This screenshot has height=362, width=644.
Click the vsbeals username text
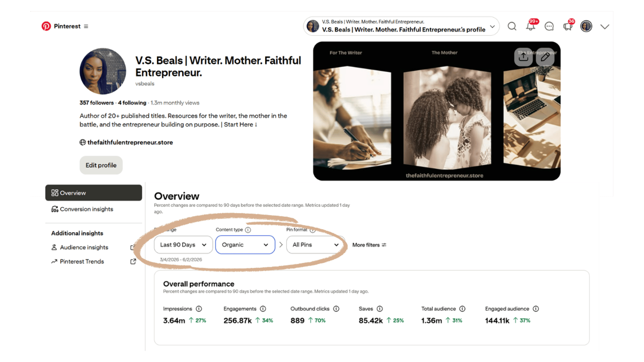coord(145,84)
